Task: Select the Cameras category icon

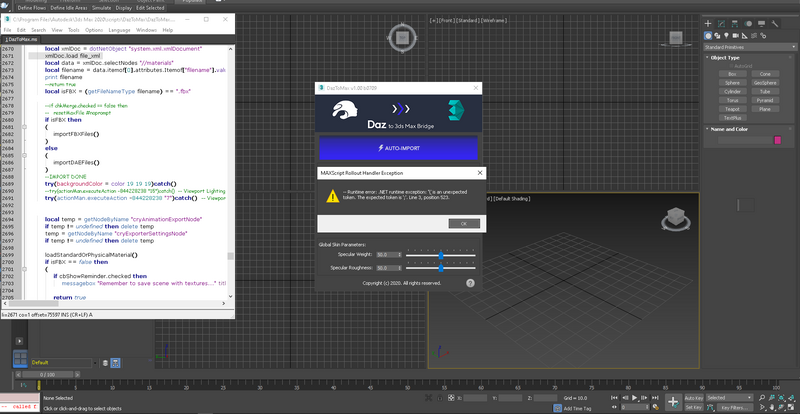Action: tap(736, 36)
